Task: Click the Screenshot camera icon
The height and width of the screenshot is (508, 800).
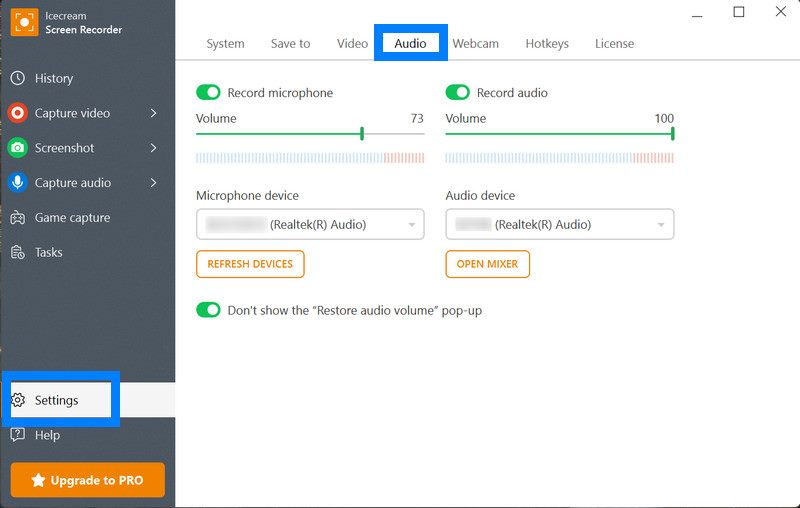Action: [17, 148]
